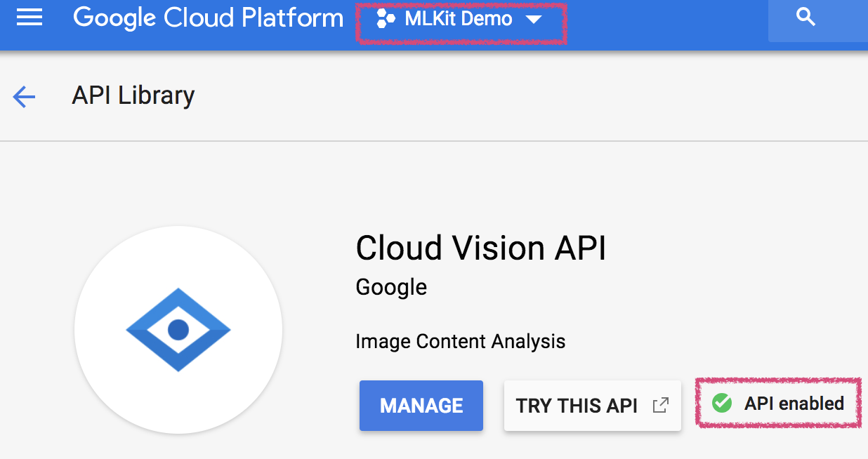Image resolution: width=868 pixels, height=459 pixels.
Task: Click the API Library page title
Action: (133, 95)
